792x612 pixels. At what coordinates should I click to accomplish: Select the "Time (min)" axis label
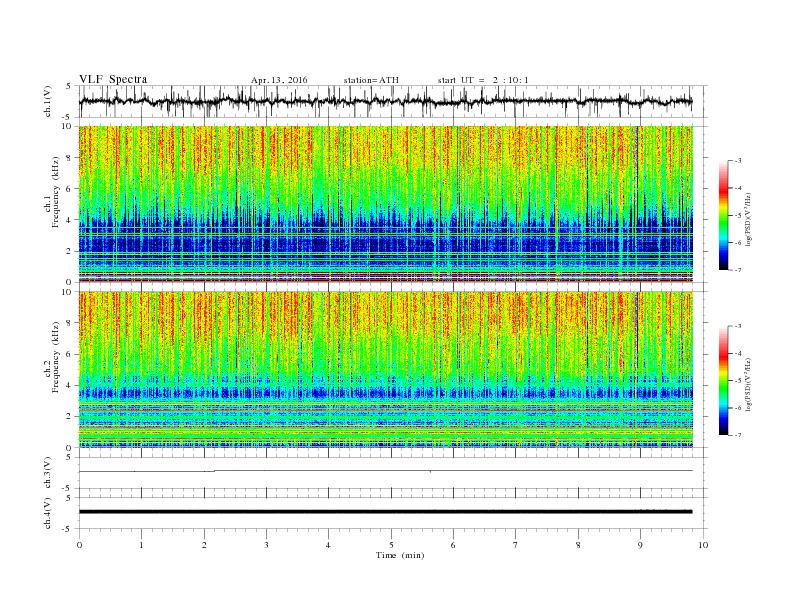[400, 555]
